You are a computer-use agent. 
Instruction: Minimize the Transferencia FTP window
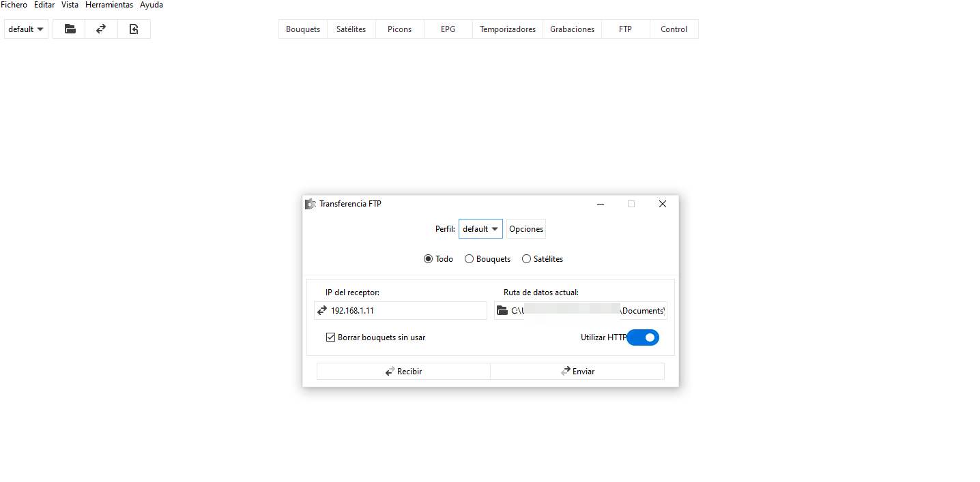[600, 204]
